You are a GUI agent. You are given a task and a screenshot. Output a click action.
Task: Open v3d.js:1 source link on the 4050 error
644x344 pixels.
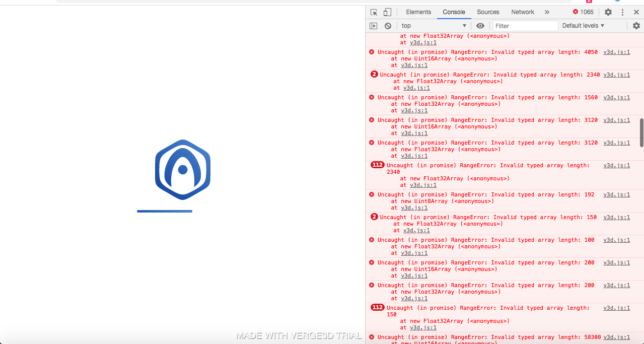click(x=616, y=52)
